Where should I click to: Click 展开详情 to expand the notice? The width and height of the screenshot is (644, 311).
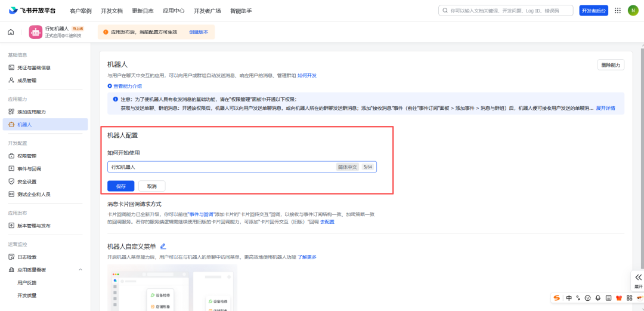605,108
